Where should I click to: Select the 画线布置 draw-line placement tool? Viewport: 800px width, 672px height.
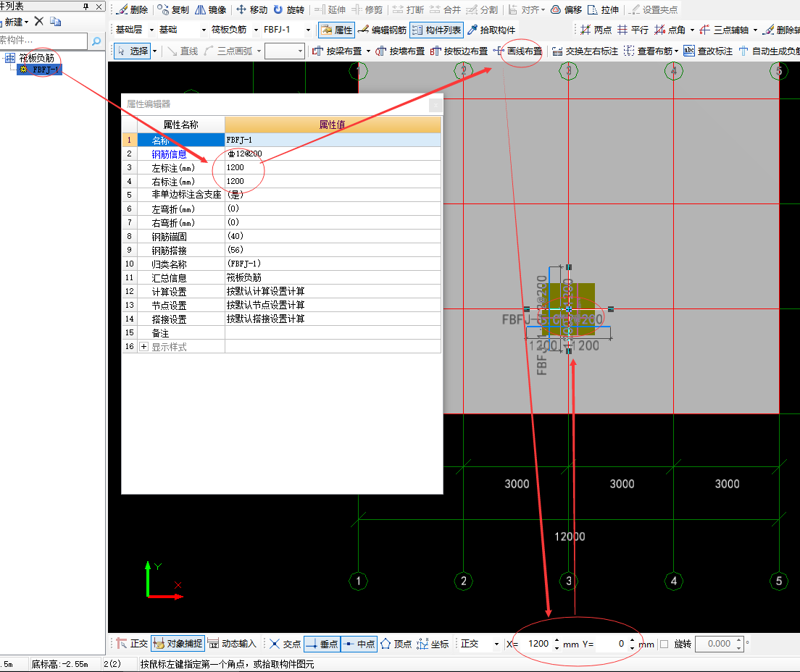click(x=517, y=51)
